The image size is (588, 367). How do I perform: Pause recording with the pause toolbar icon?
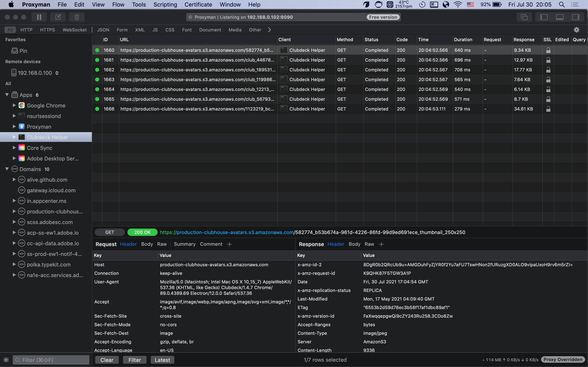(39, 17)
